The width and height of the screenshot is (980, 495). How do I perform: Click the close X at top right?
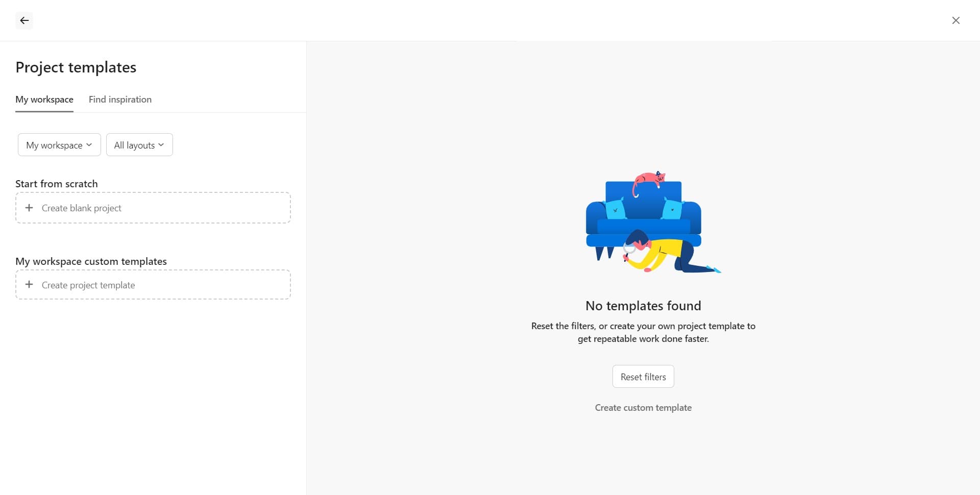click(x=956, y=20)
